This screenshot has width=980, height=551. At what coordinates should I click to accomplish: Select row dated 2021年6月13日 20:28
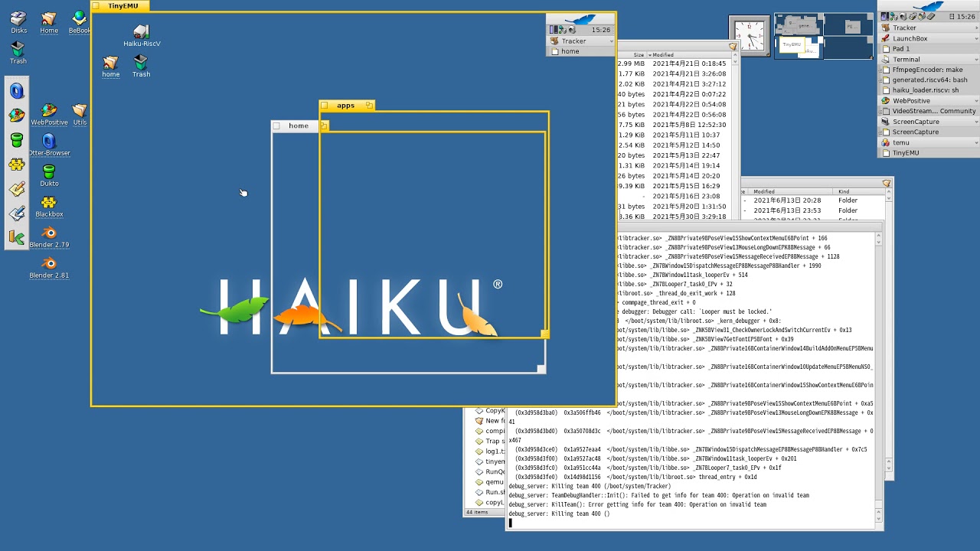coord(812,201)
